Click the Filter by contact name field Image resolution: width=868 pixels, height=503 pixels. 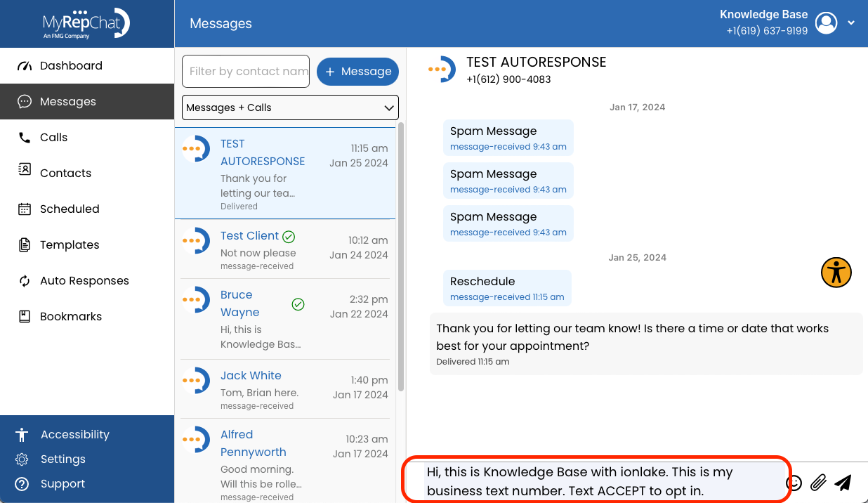[x=245, y=71]
